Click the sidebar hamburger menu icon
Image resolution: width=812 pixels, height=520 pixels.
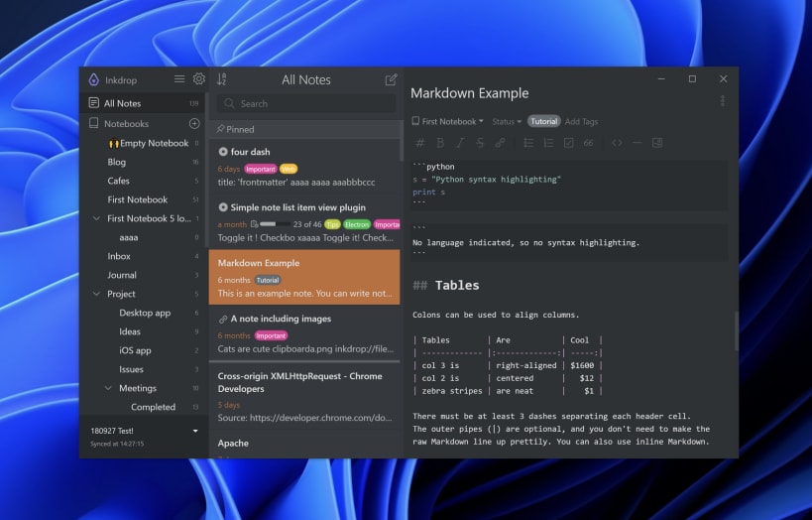point(179,78)
